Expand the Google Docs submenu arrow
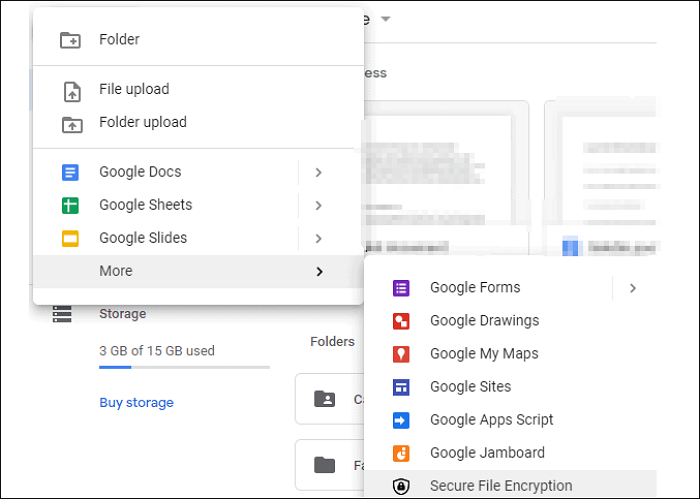700x499 pixels. tap(318, 172)
